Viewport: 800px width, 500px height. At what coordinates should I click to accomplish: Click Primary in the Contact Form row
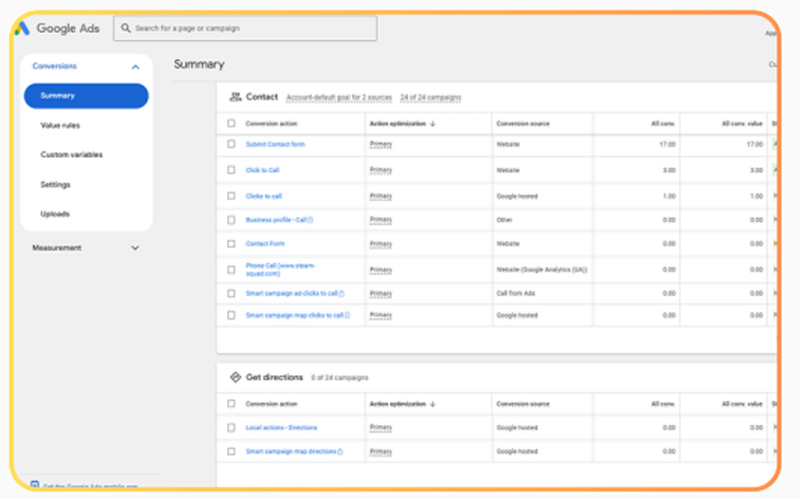tap(381, 244)
